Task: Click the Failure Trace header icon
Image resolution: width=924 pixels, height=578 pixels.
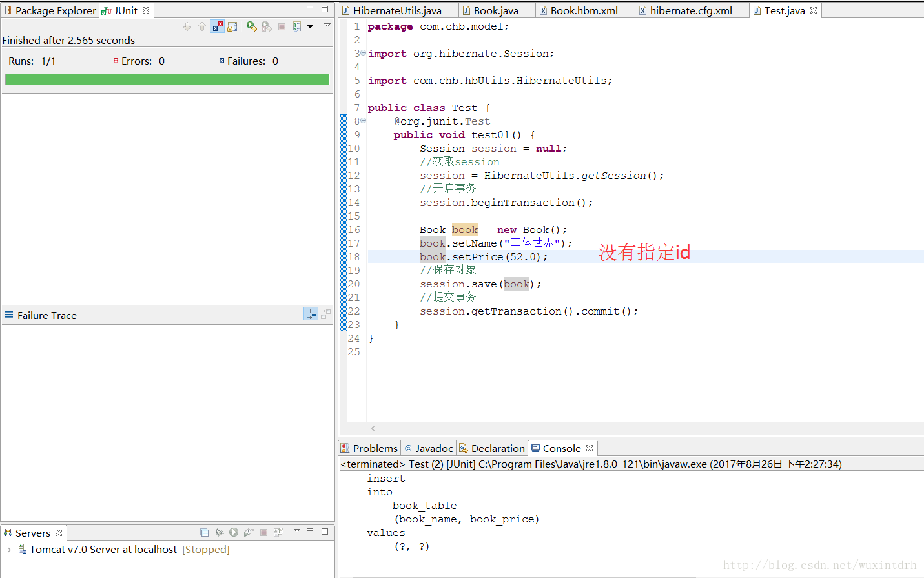Action: tap(9, 315)
